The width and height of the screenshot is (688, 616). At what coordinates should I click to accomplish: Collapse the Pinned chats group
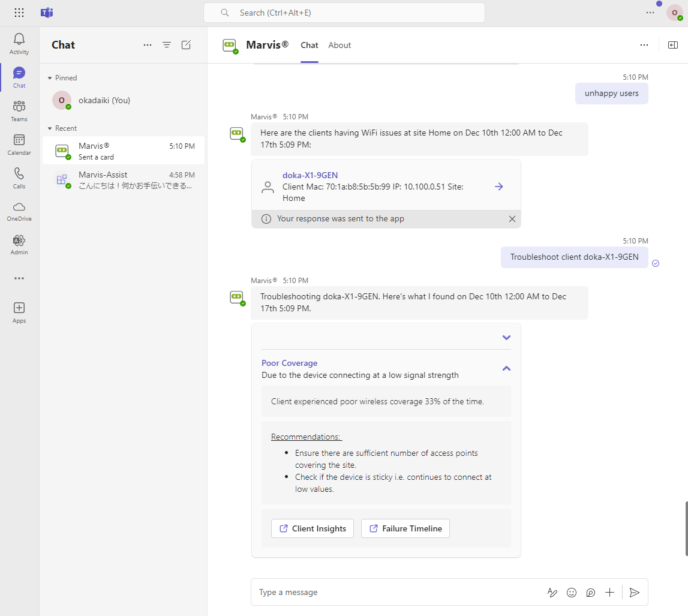pyautogui.click(x=50, y=78)
